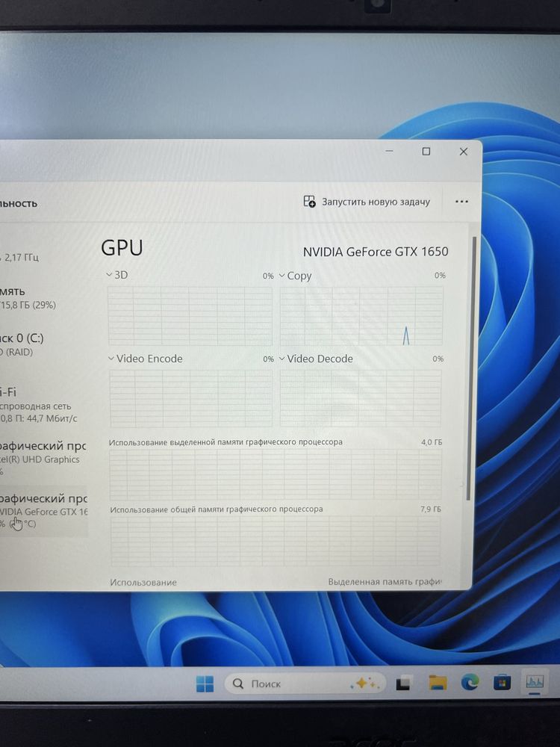
Task: Click the 'Запустить новую задачу' button
Action: (367, 202)
